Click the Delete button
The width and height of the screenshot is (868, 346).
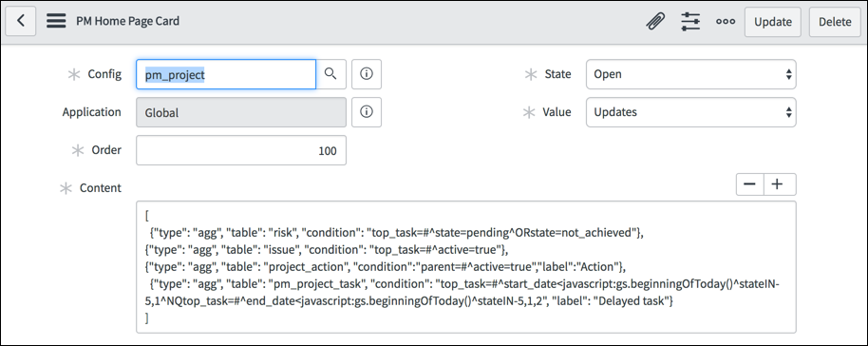click(x=835, y=22)
